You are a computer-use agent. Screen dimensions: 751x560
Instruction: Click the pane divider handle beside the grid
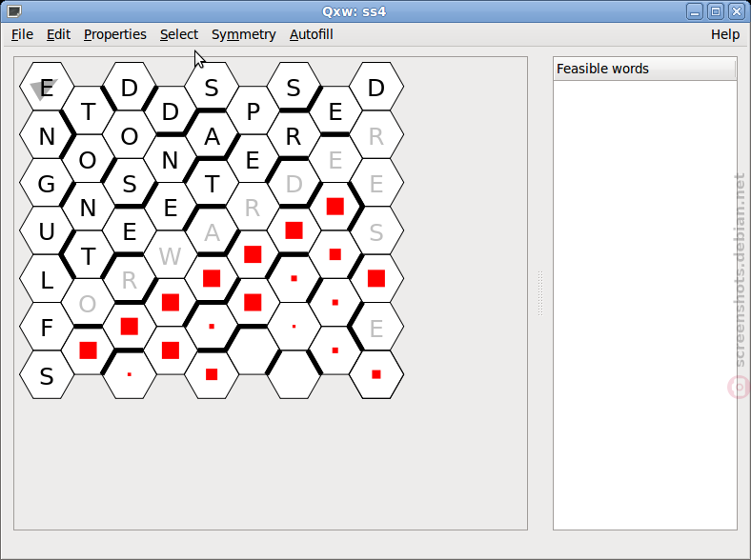(540, 293)
